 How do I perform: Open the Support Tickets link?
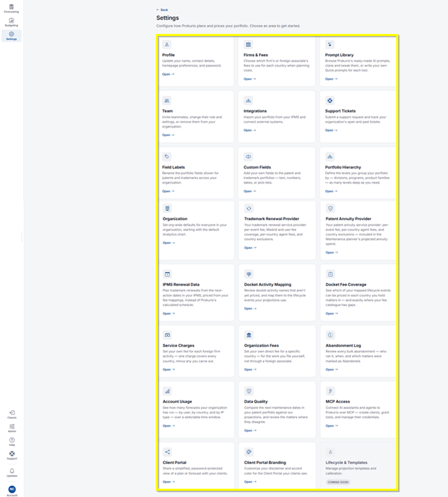click(x=331, y=130)
